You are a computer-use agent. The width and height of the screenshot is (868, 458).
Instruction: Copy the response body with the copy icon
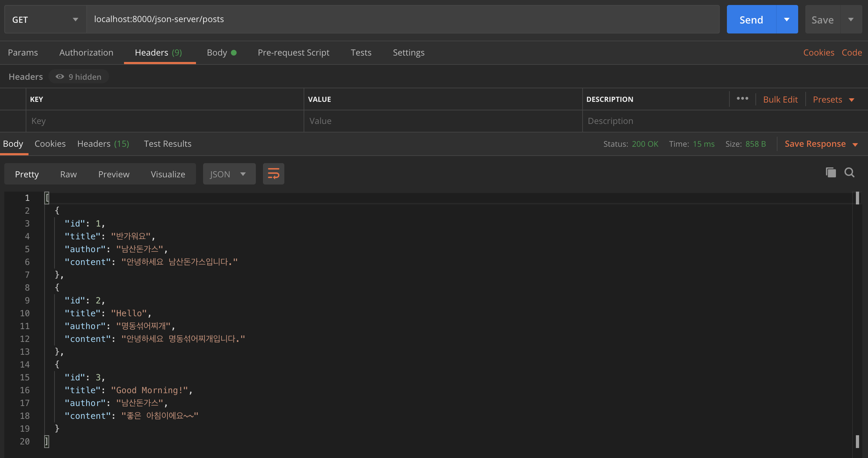[831, 173]
